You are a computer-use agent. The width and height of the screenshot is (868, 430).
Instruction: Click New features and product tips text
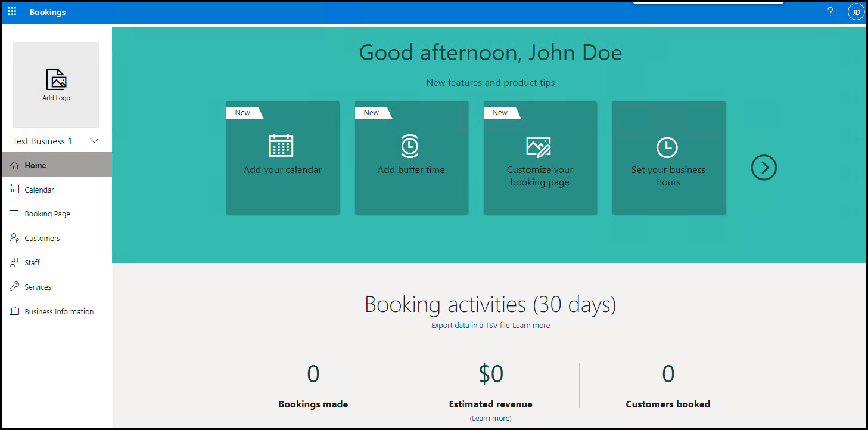coord(490,83)
